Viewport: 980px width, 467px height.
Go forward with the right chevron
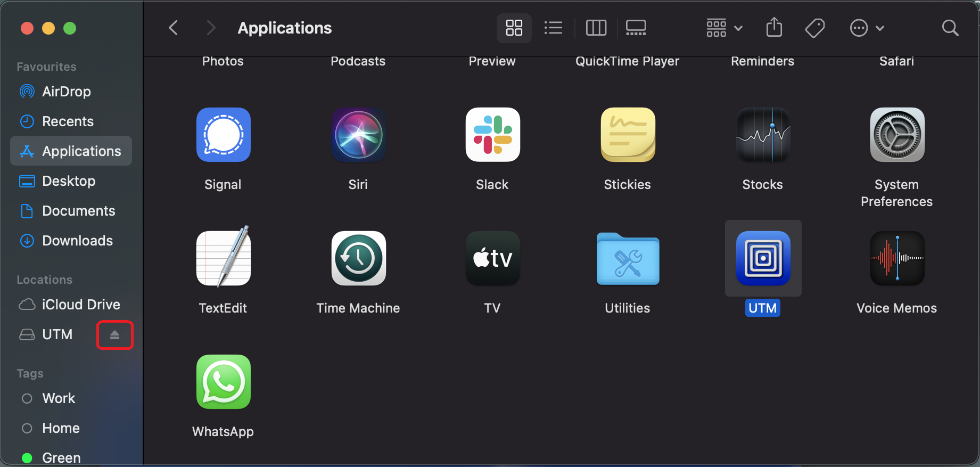click(211, 28)
